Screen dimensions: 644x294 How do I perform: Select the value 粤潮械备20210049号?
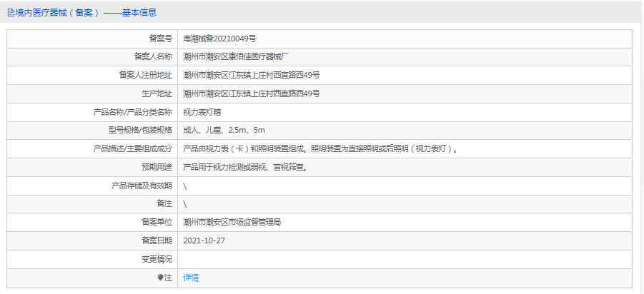coord(219,39)
